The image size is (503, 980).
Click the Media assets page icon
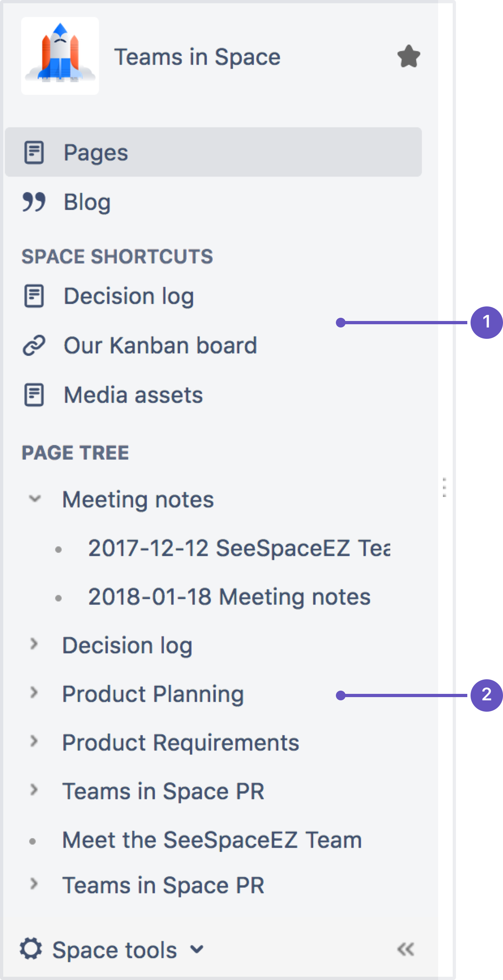pos(34,395)
